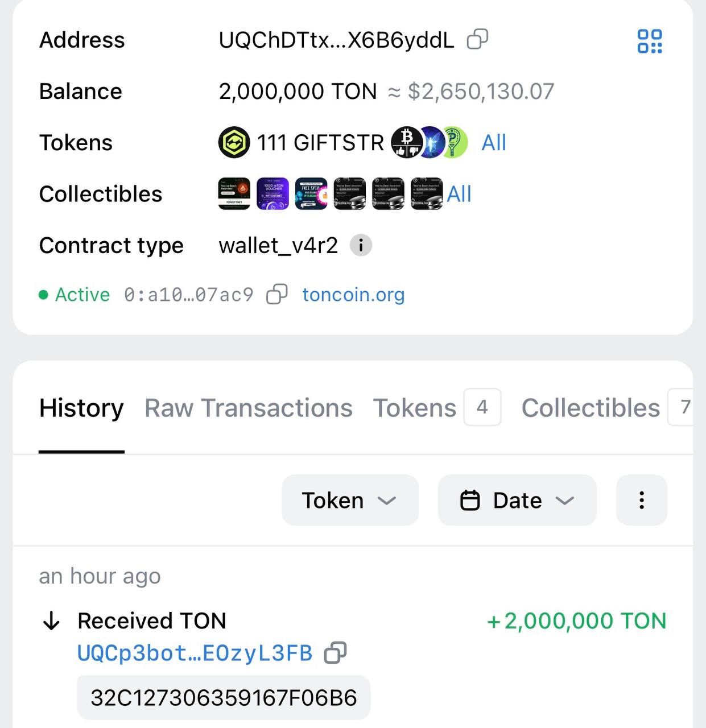Copy the wallet address UQChDTtx…X6B6yddL
706x728 pixels.
pos(477,40)
